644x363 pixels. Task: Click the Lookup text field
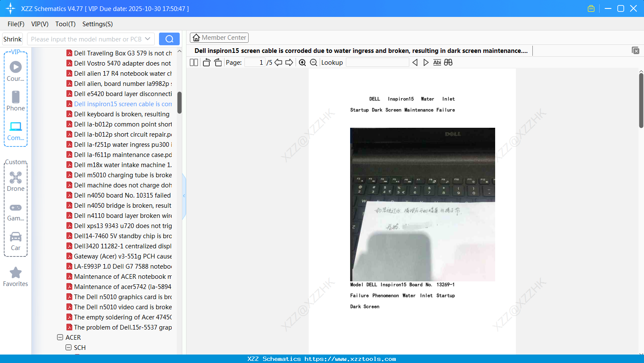pyautogui.click(x=378, y=63)
